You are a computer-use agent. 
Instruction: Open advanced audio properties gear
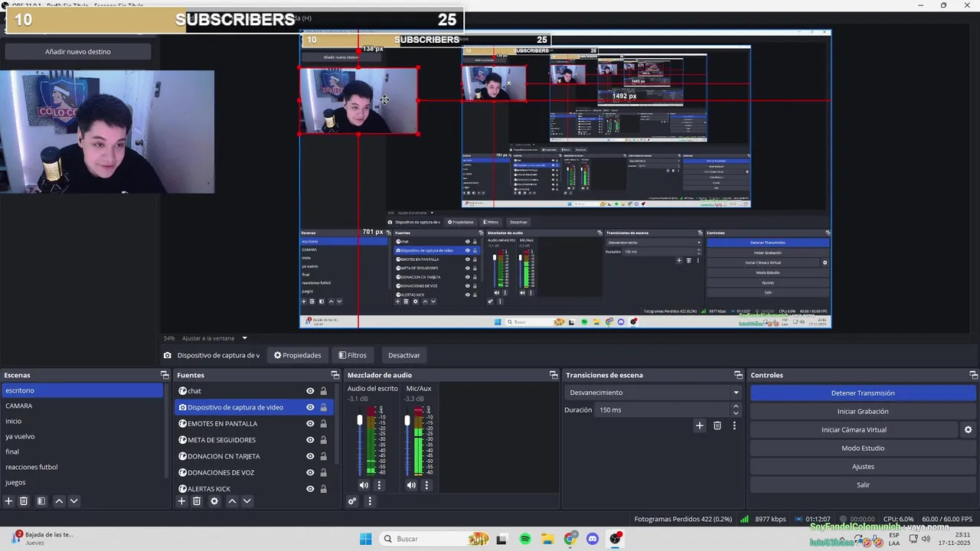pos(352,501)
